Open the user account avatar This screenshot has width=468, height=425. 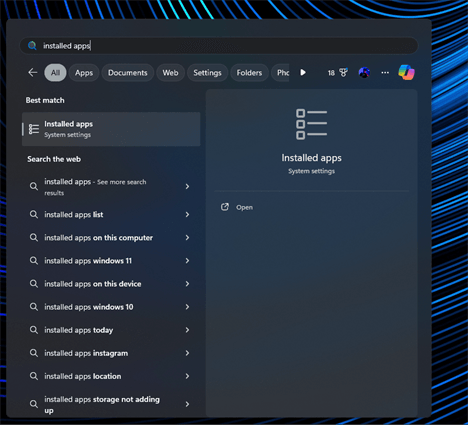364,72
